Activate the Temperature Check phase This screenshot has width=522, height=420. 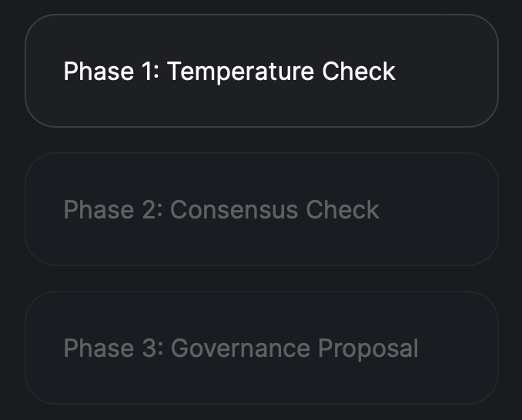(262, 71)
